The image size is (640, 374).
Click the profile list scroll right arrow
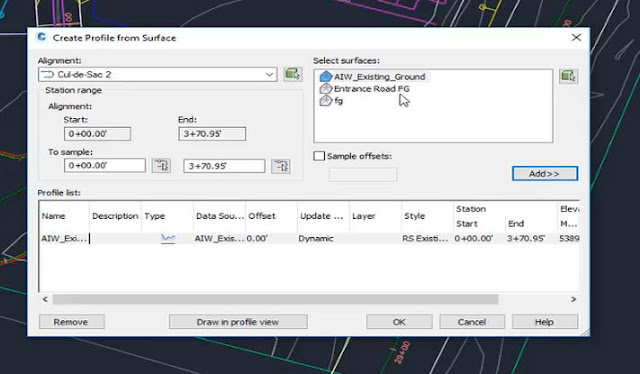tap(573, 299)
